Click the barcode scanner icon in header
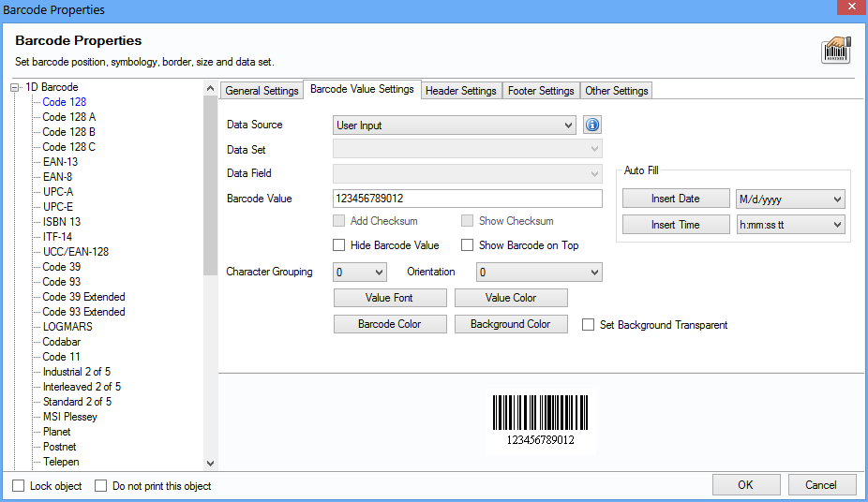 835,51
